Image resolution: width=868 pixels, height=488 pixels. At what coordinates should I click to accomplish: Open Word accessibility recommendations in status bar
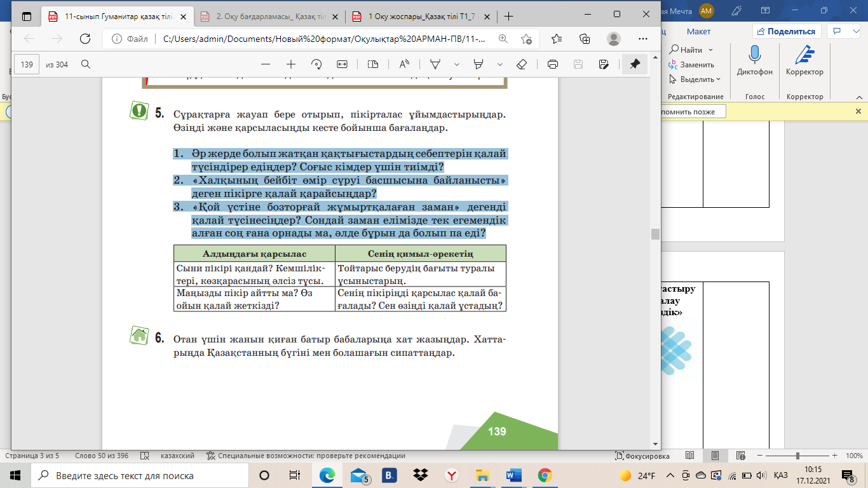pyautogui.click(x=306, y=456)
